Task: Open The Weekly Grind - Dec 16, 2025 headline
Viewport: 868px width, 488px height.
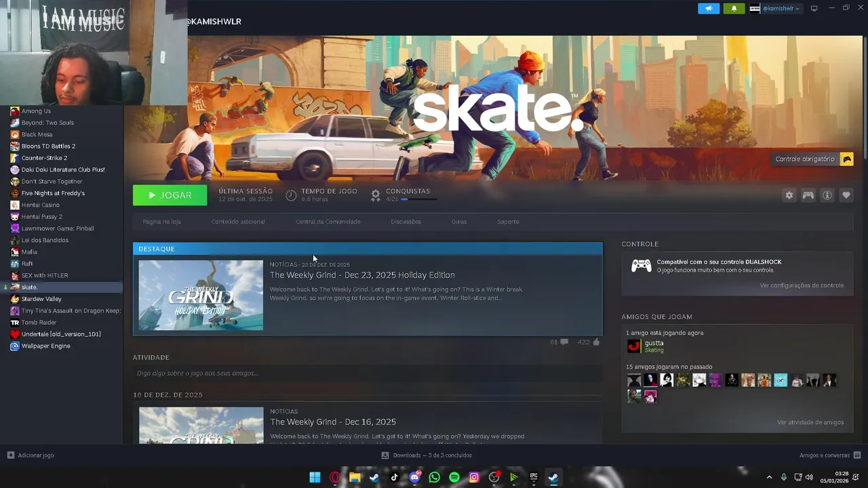Action: click(333, 422)
